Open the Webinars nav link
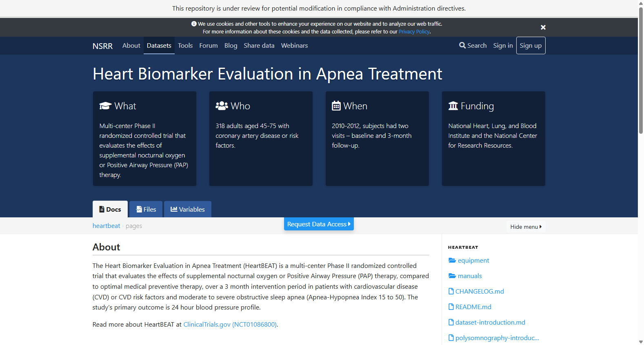The height and width of the screenshot is (345, 644). [294, 46]
